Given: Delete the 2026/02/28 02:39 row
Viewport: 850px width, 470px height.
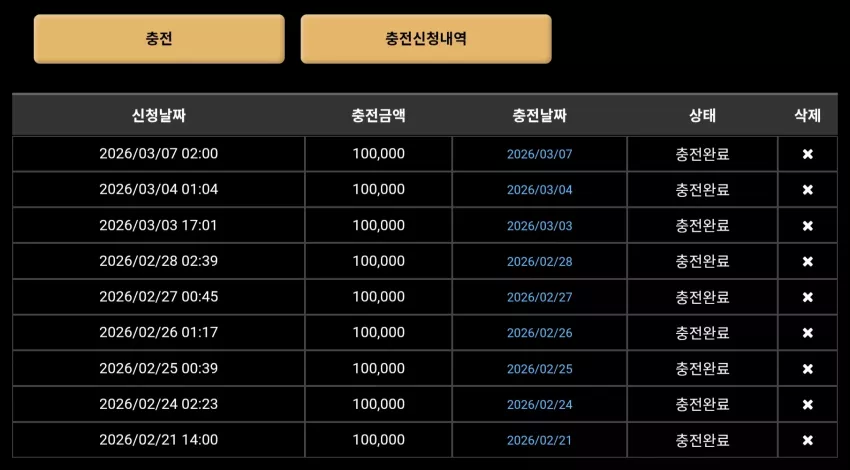Looking at the screenshot, I should (x=808, y=261).
